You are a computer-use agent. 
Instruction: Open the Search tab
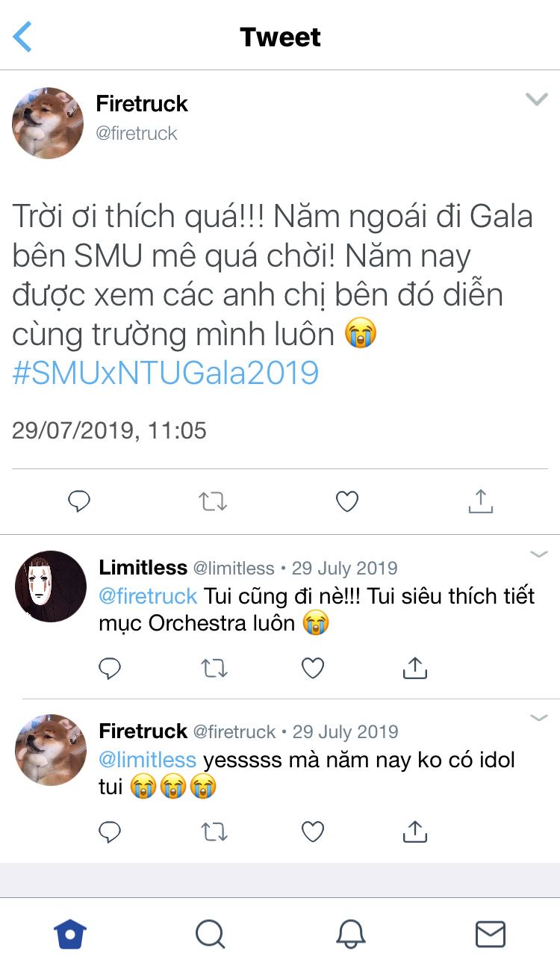210,934
